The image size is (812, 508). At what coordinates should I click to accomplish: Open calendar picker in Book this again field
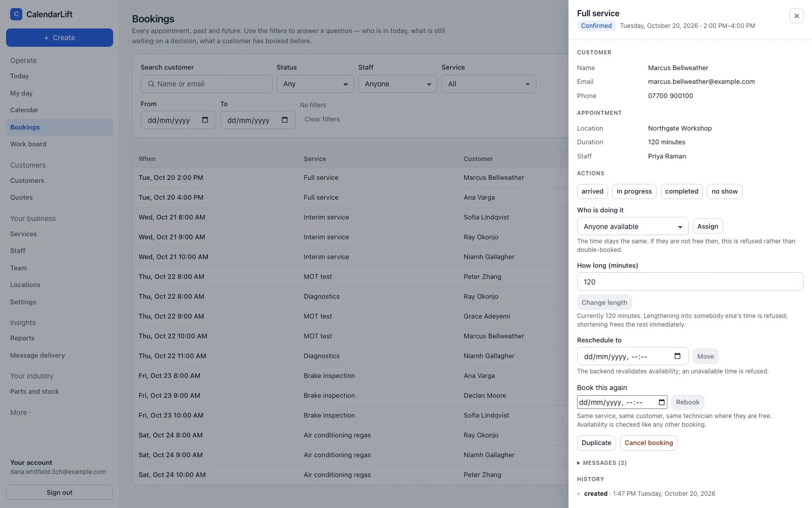(662, 402)
